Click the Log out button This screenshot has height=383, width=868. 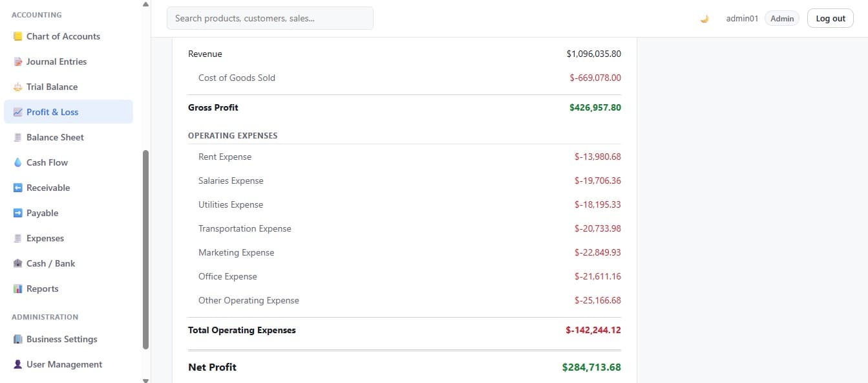(x=831, y=19)
